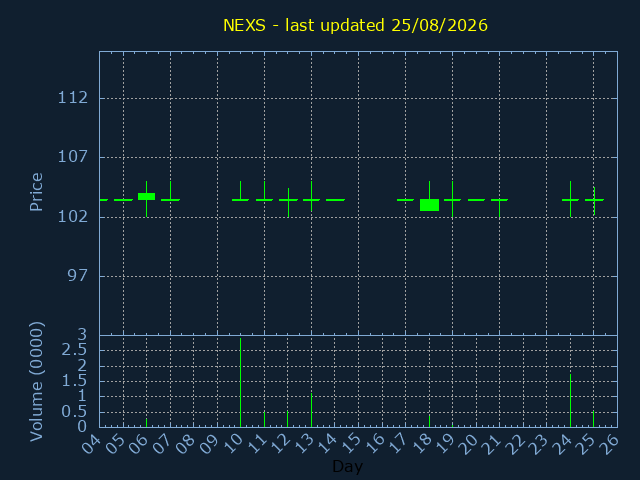Viewport: 640px width, 480px height.
Task: Click day label "08" on the x-axis
Action: point(185,444)
